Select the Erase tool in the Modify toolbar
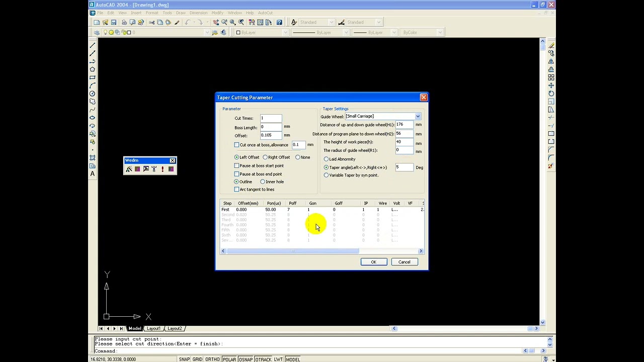 [551, 45]
